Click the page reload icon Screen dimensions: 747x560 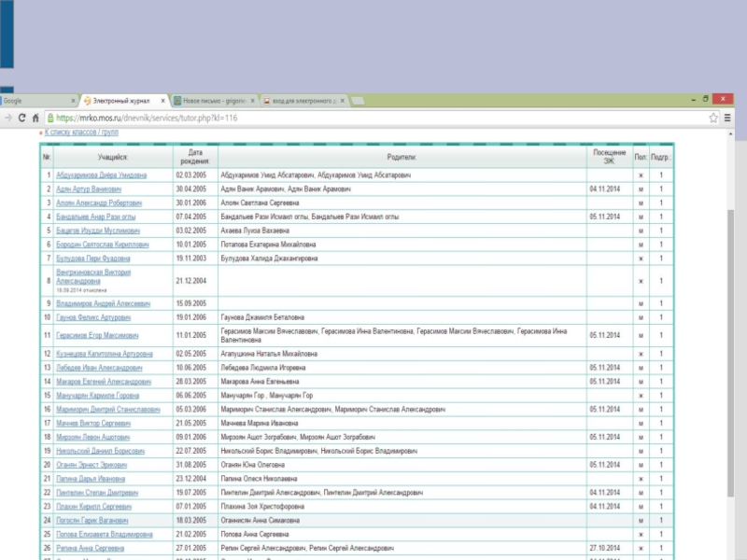pos(21,118)
